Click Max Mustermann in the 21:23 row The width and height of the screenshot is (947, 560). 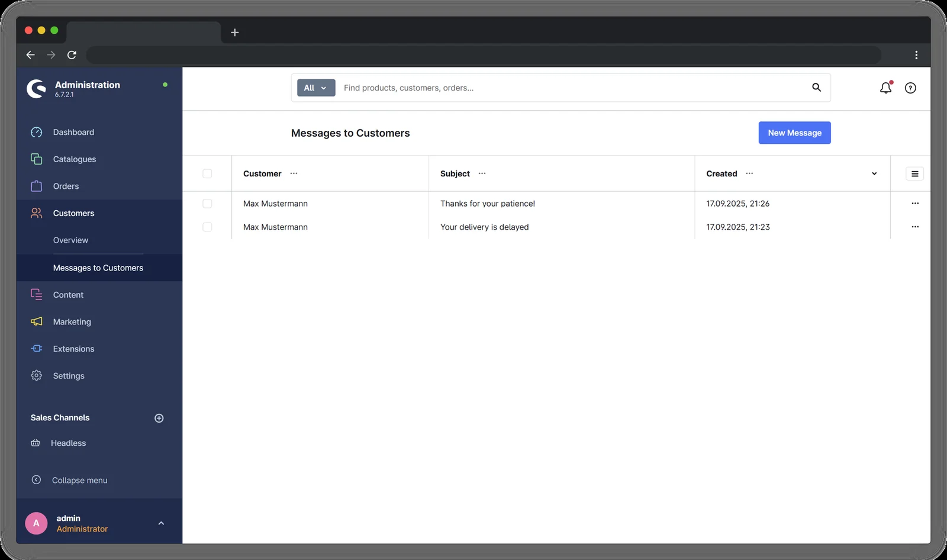(x=275, y=227)
